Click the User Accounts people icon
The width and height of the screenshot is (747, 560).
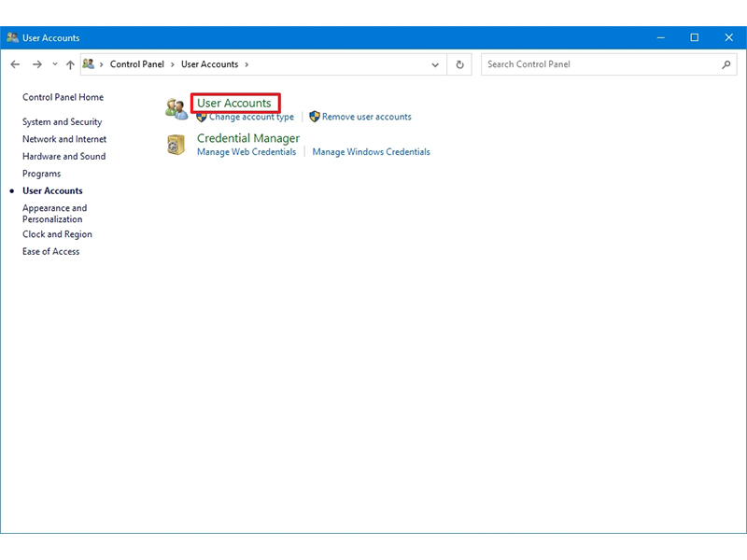tap(176, 109)
